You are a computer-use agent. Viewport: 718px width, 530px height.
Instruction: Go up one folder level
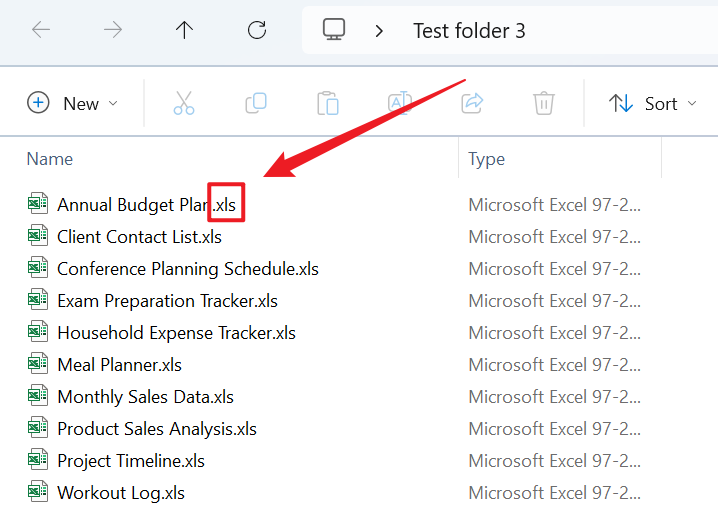[x=184, y=30]
